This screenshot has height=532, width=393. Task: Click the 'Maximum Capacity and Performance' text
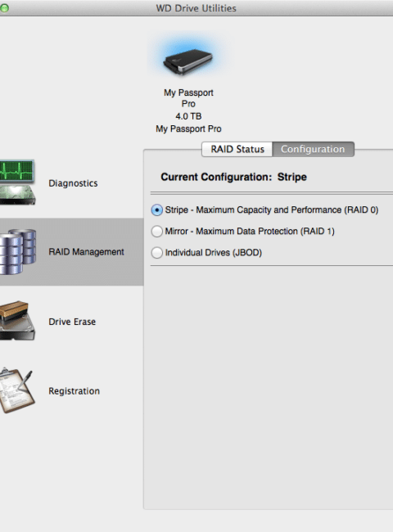(268, 210)
